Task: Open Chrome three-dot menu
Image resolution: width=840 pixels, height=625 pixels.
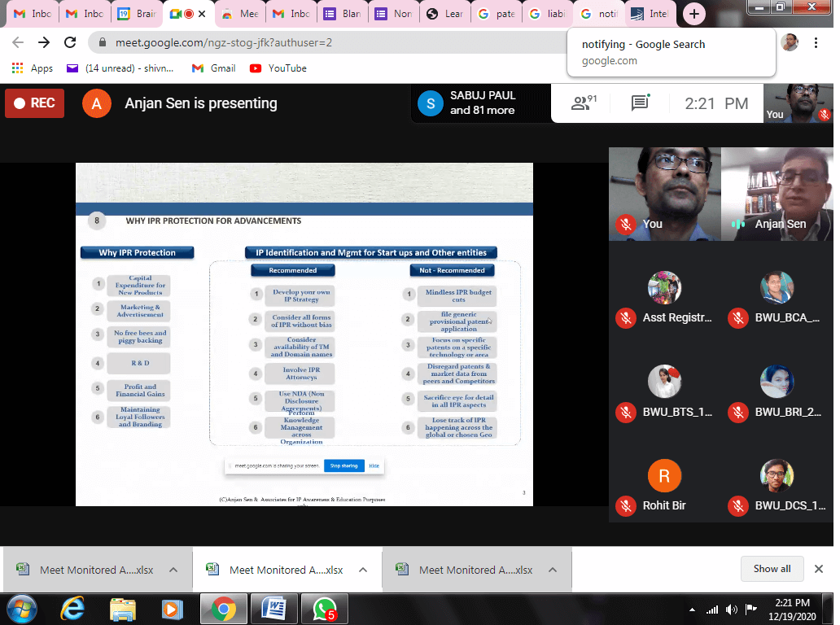Action: [816, 42]
